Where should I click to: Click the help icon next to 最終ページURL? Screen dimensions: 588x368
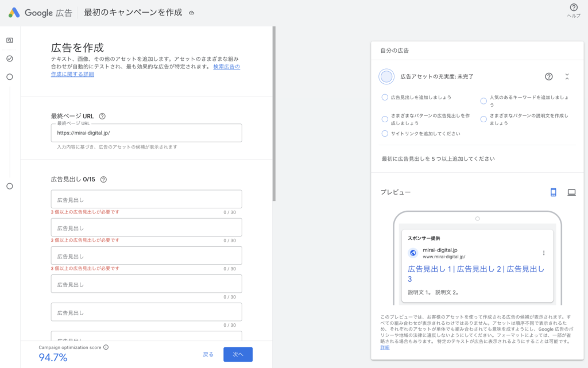click(x=102, y=115)
